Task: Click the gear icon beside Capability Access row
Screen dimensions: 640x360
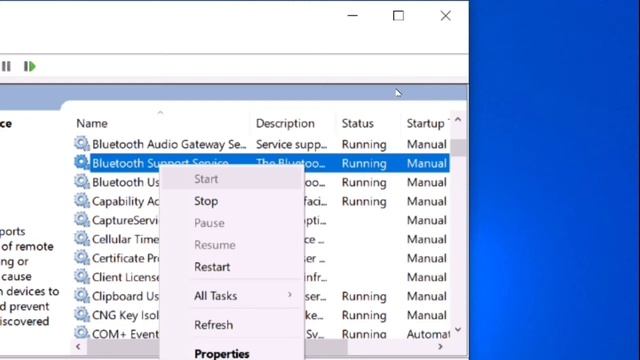Action: [x=82, y=200]
